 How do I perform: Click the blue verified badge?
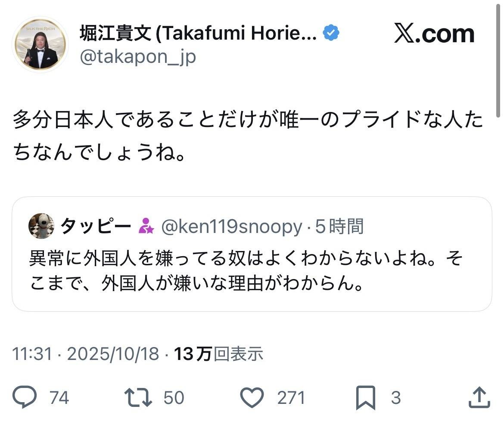331,33
